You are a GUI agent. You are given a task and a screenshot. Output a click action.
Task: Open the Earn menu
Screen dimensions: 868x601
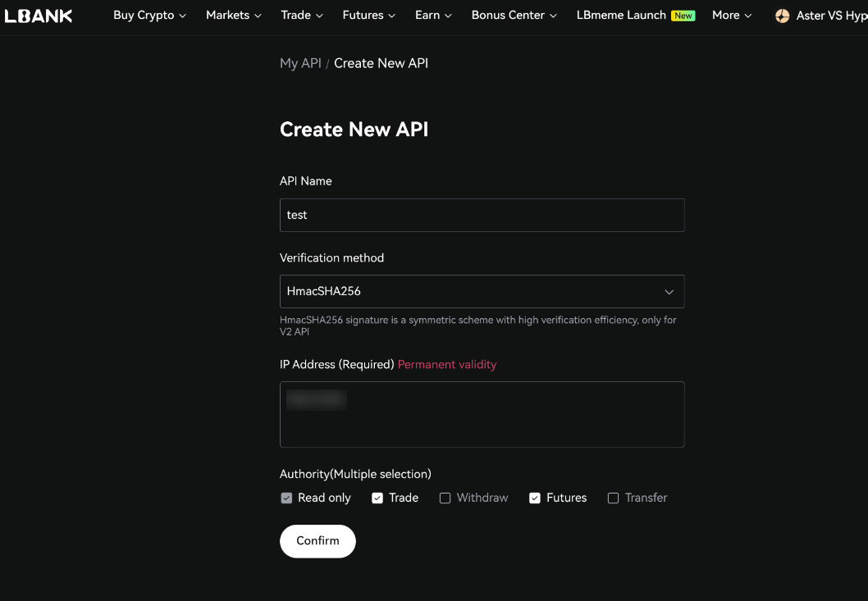click(x=433, y=16)
